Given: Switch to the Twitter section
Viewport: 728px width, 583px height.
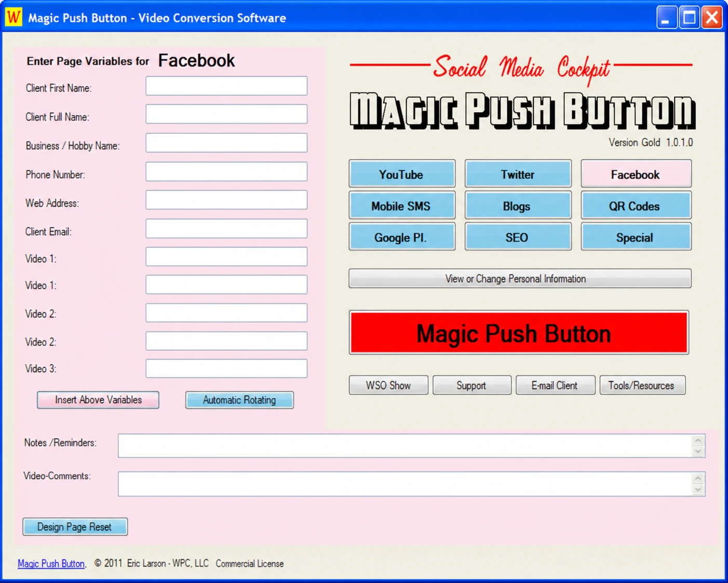Looking at the screenshot, I should click(518, 174).
